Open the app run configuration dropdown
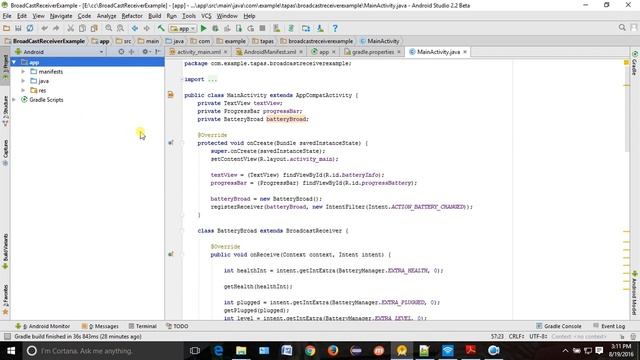The image size is (640, 360). (x=183, y=28)
